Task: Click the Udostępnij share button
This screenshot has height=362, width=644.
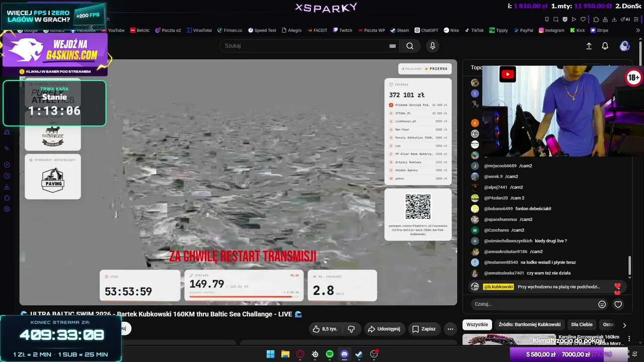Action: coord(384,329)
